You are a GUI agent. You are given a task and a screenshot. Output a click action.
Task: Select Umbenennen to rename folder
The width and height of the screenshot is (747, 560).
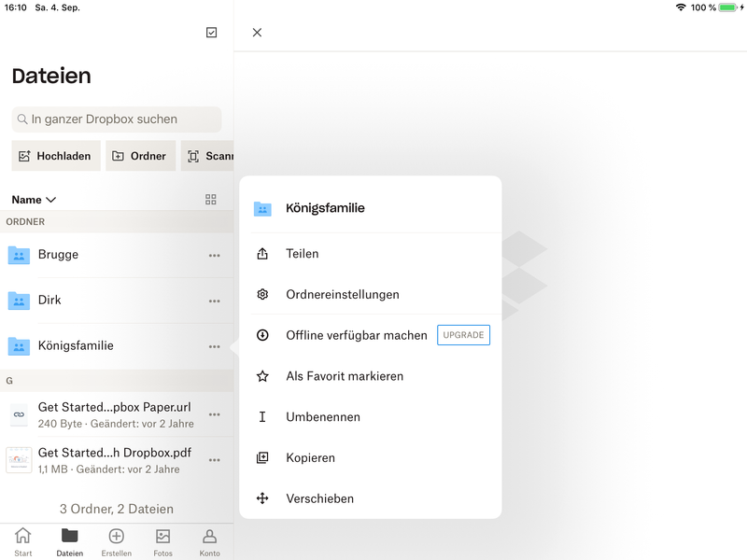tap(371, 417)
